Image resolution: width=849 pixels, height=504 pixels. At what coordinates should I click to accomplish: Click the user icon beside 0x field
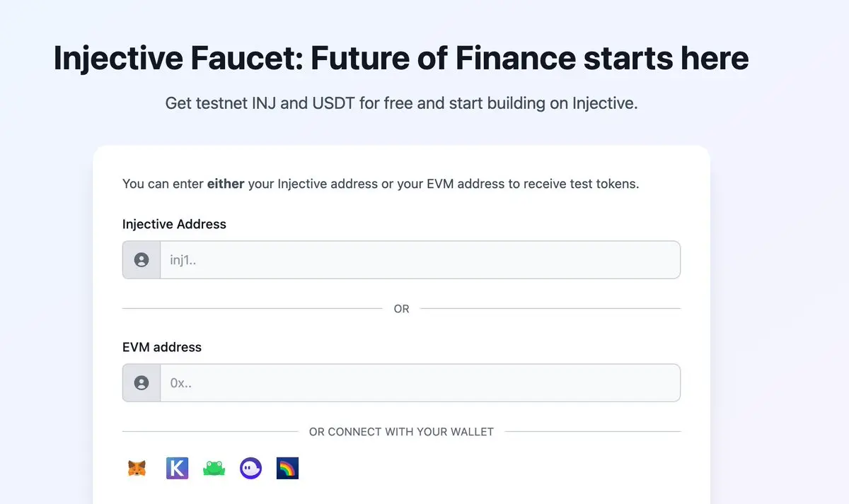pyautogui.click(x=141, y=383)
